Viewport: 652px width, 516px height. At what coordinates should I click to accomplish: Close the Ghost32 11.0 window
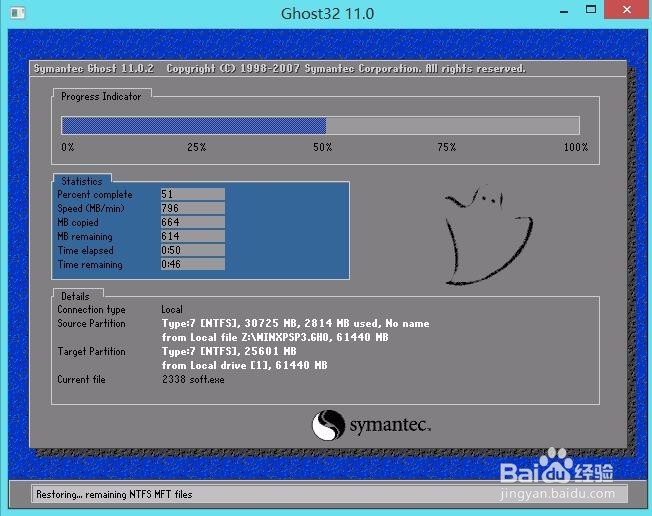coord(627,10)
